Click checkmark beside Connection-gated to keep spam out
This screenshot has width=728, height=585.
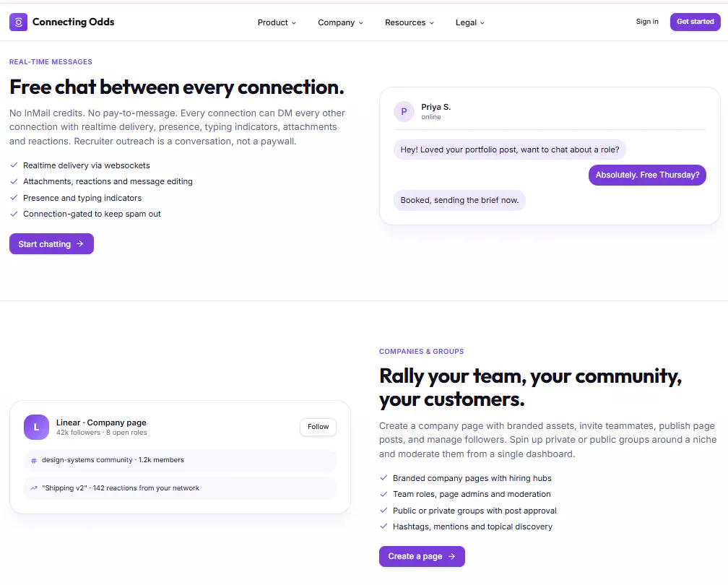pos(14,214)
